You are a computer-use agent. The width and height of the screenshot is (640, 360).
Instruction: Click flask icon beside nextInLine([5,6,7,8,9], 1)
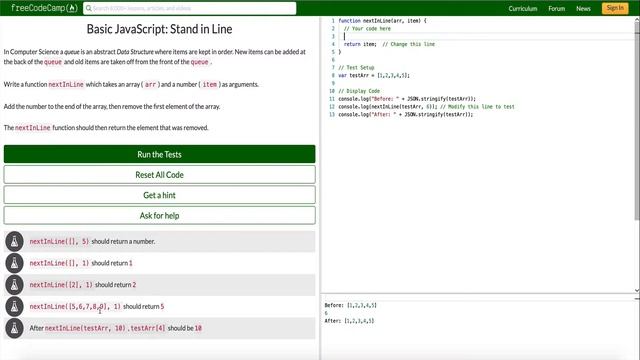14,306
